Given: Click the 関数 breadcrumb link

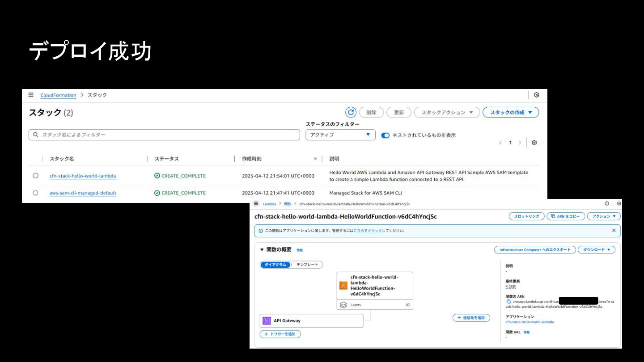Looking at the screenshot, I should click(288, 204).
